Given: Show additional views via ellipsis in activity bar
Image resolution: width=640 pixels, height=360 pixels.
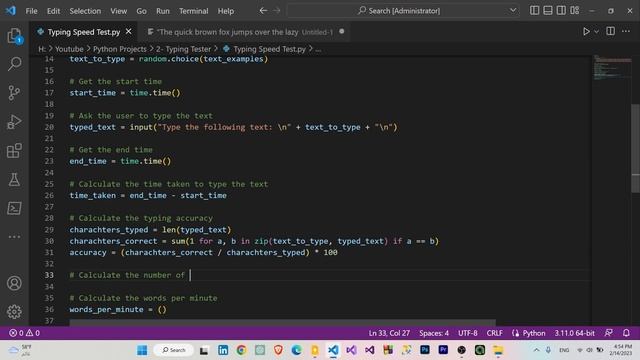Looking at the screenshot, I should (14, 237).
